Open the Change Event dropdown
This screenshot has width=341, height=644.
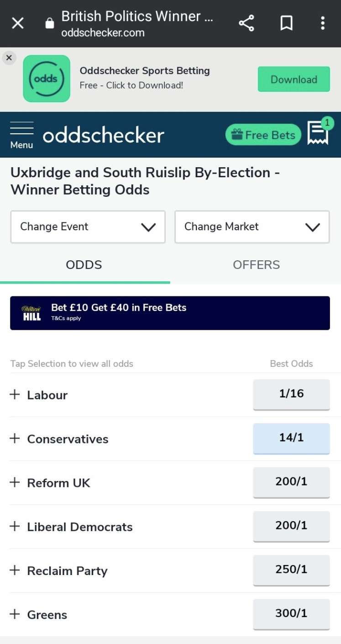[88, 227]
